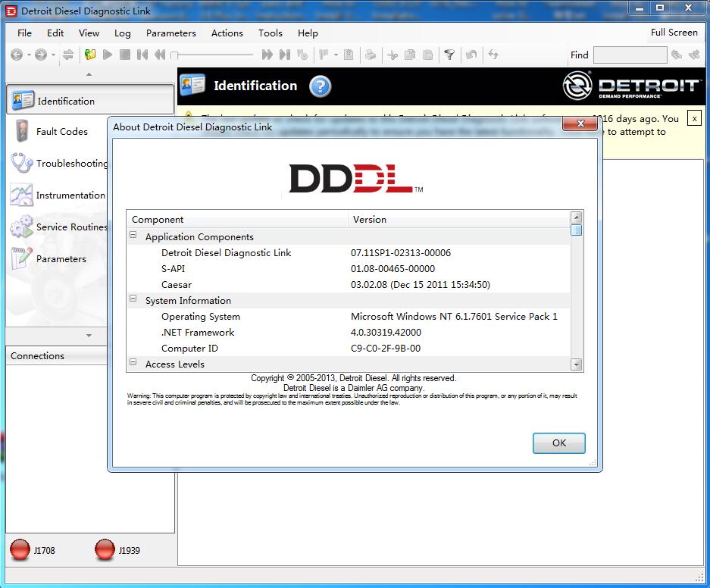Viewport: 710px width, 588px height.
Task: Click the Find next icon
Action: point(694,55)
